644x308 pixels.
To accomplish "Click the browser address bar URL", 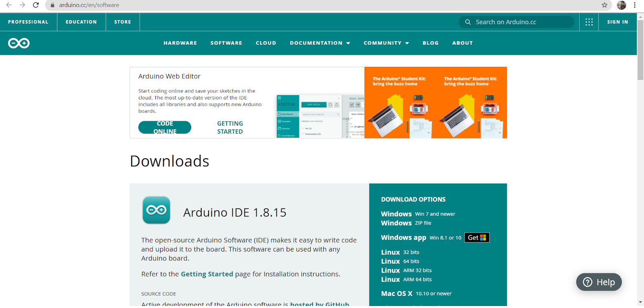I will pyautogui.click(x=89, y=5).
